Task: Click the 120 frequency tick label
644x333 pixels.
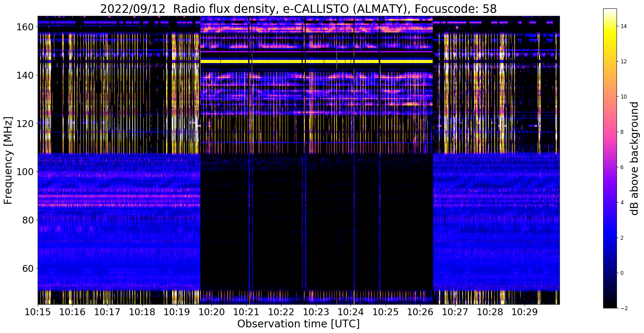Action: 26,123
